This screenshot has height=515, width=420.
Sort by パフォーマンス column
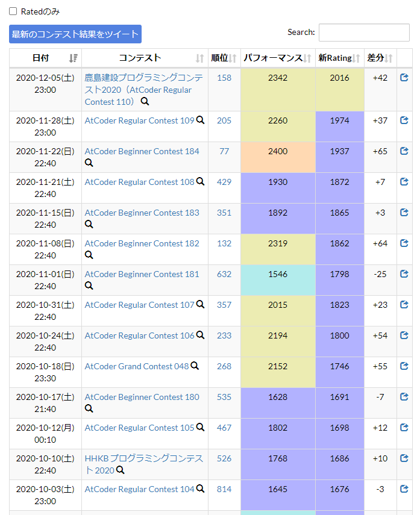(x=278, y=58)
